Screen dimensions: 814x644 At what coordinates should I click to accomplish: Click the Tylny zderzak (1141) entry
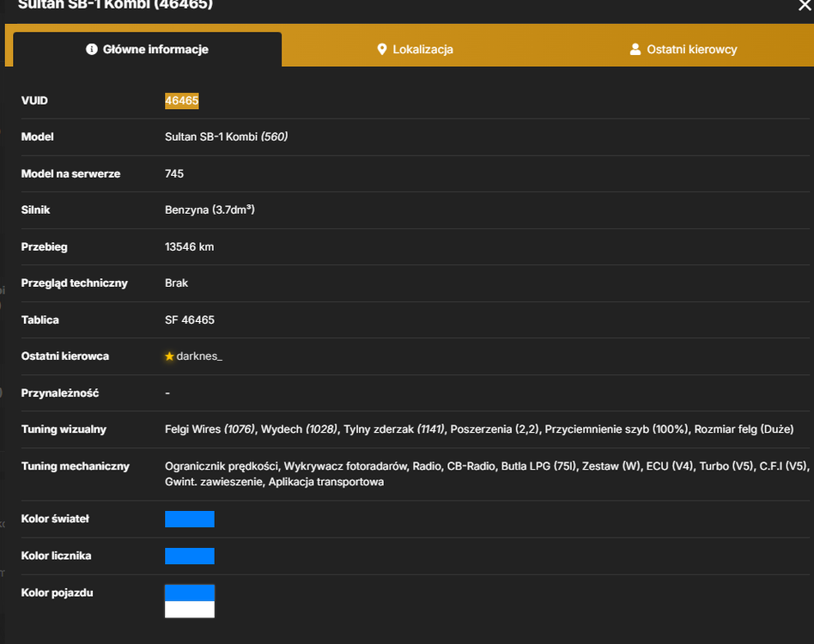[x=394, y=429]
